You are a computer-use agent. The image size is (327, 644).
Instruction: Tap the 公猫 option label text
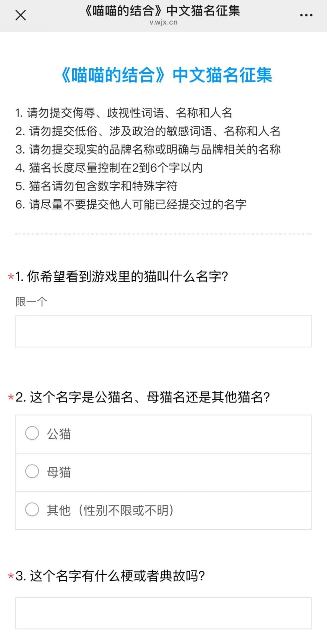coord(59,434)
